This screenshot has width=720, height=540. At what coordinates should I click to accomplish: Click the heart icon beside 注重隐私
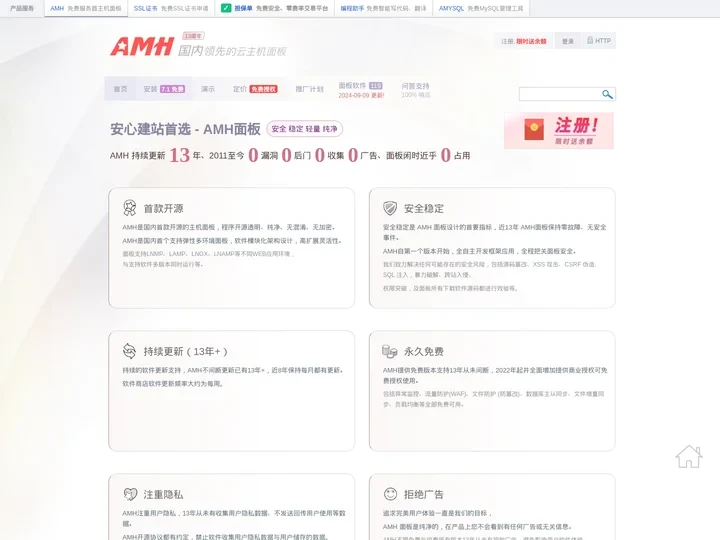[x=130, y=494]
